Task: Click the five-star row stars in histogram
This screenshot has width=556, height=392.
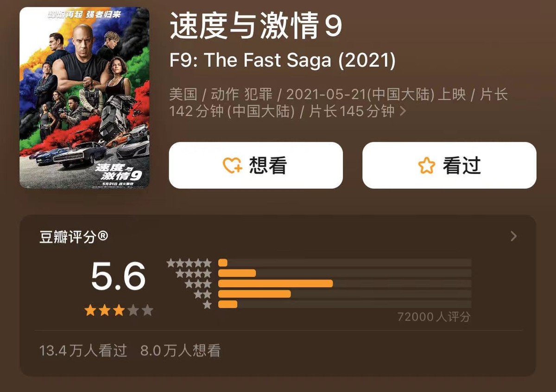Action: 190,262
